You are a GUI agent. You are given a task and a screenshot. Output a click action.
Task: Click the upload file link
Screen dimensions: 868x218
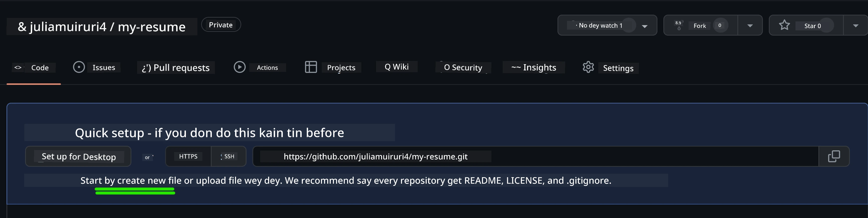[219, 181]
